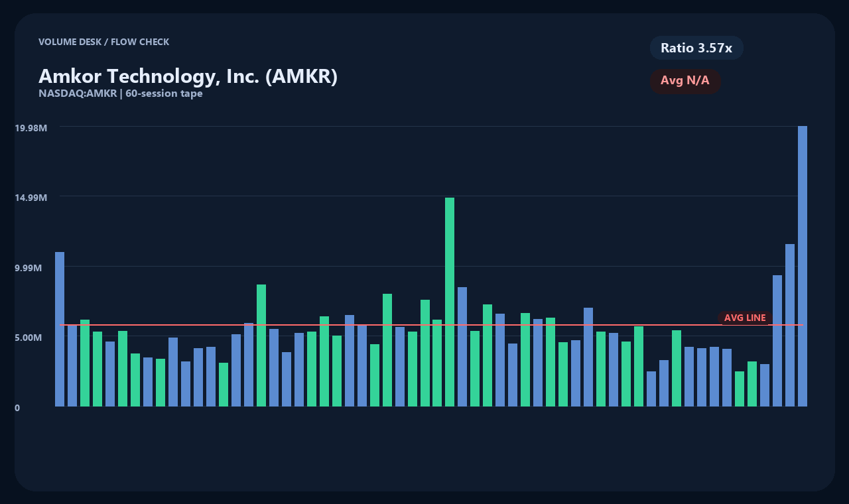Image resolution: width=849 pixels, height=504 pixels.
Task: Click the 19.98M axis label
Action: click(x=31, y=127)
